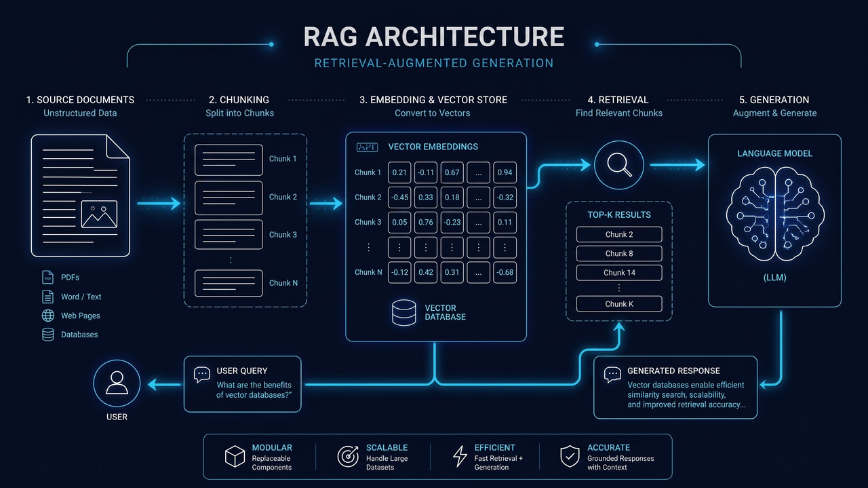The image size is (868, 488).
Task: Click the Databases cylinder icon in sources list
Action: coord(48,335)
